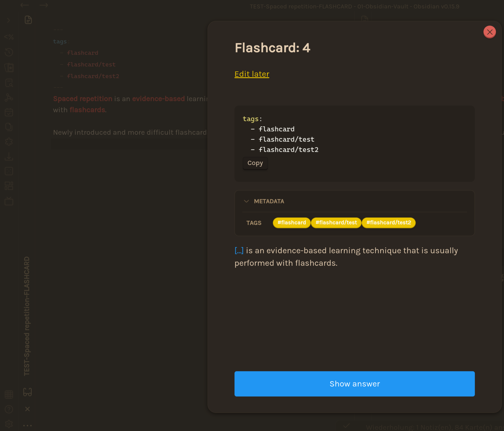The image size is (504, 431).
Task: Switch to reading view with the glasses icon
Action: (x=28, y=392)
